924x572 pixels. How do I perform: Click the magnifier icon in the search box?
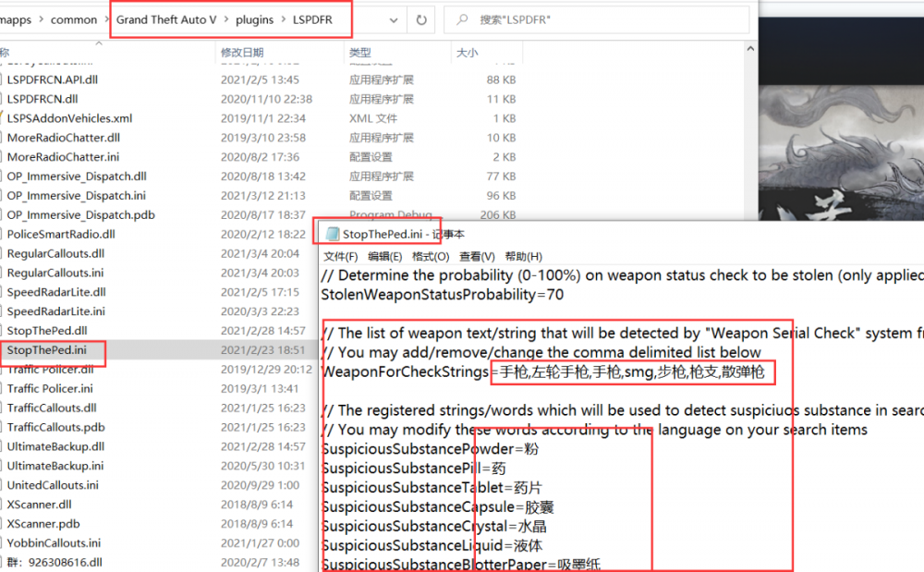[461, 19]
